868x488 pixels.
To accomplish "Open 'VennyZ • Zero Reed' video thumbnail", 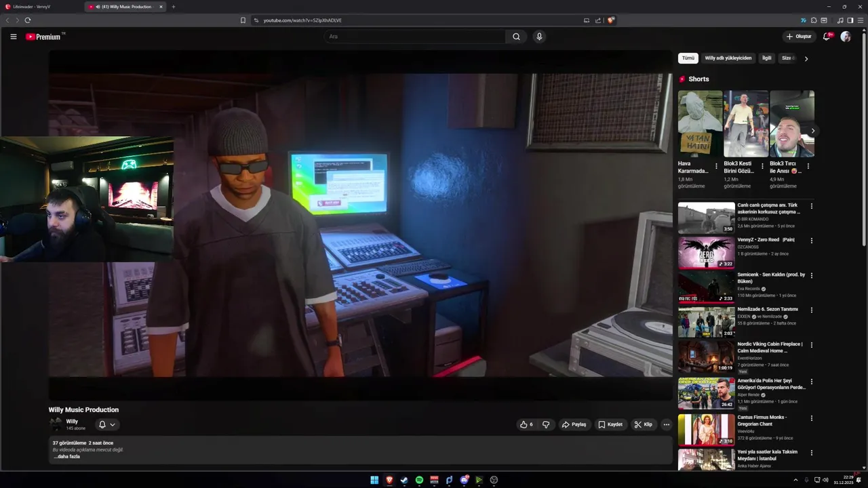I will 706,253.
